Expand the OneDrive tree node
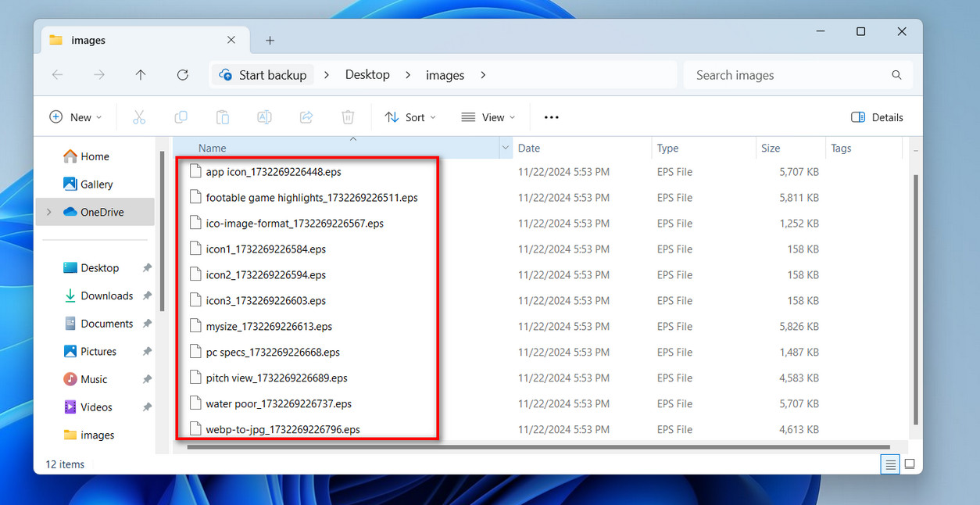980x505 pixels. [x=49, y=212]
